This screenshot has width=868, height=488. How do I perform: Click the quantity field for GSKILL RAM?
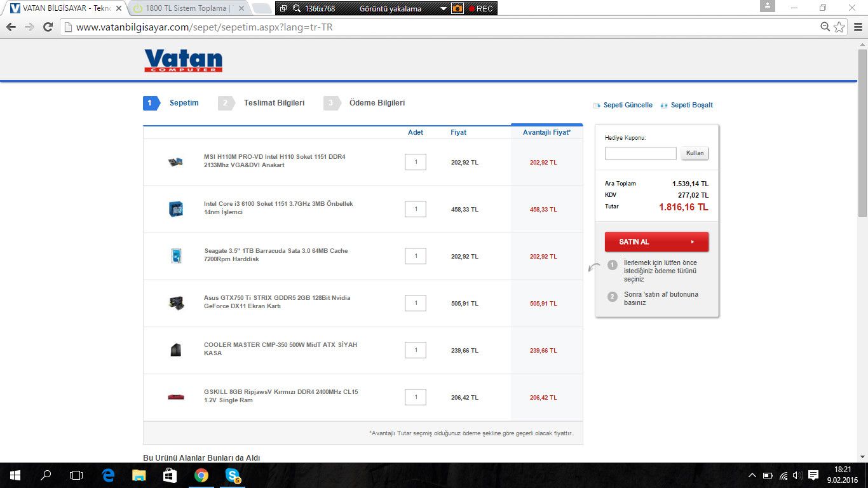416,397
